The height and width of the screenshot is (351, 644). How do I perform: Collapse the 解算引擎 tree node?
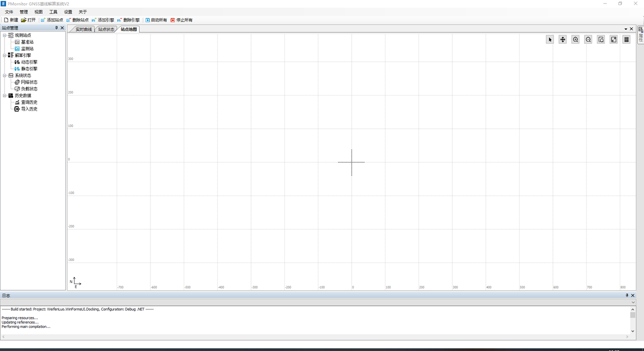click(x=5, y=55)
